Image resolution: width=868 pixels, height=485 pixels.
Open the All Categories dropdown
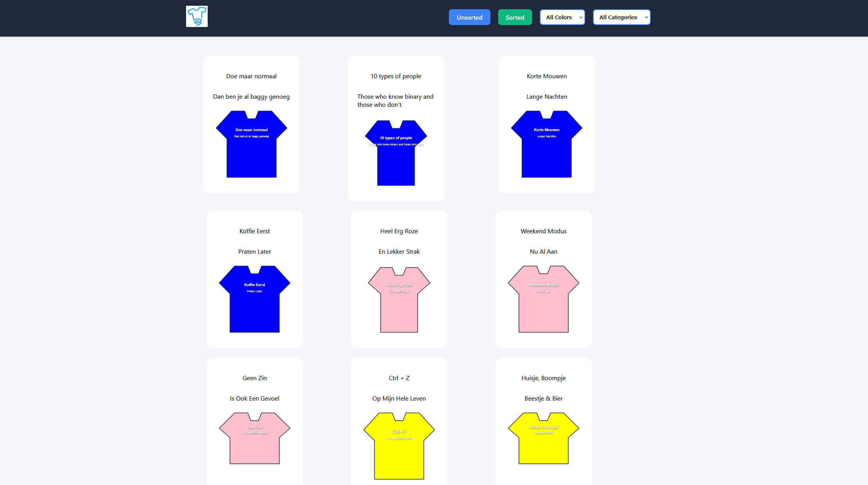pos(621,17)
